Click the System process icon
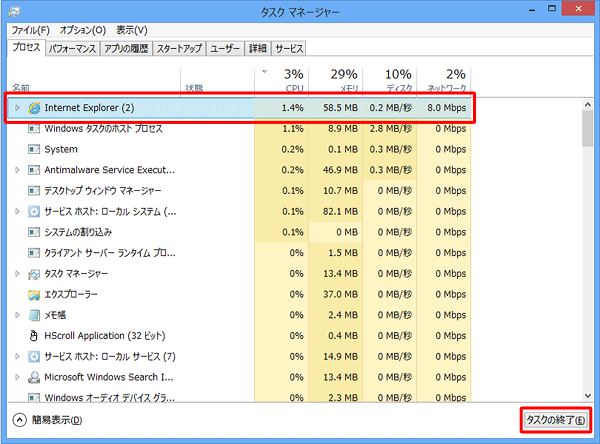Viewport: 600px width, 444px height. tap(34, 149)
